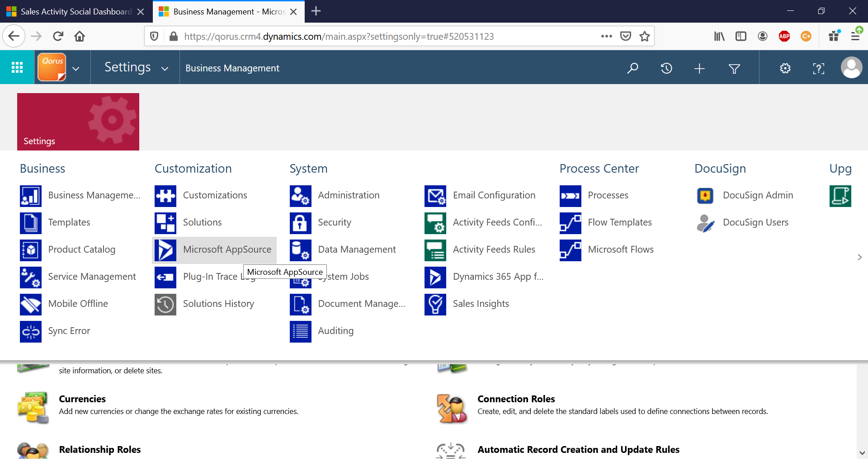Open recently viewed items history icon

coord(666,68)
